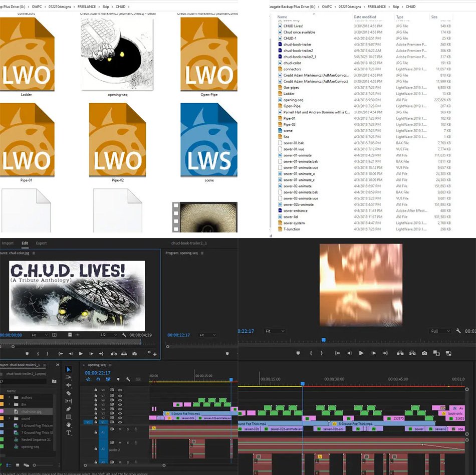Screen dimensions: 476x475
Task: Open chud-book-trailer file in Explorer list
Action: pyautogui.click(x=297, y=45)
